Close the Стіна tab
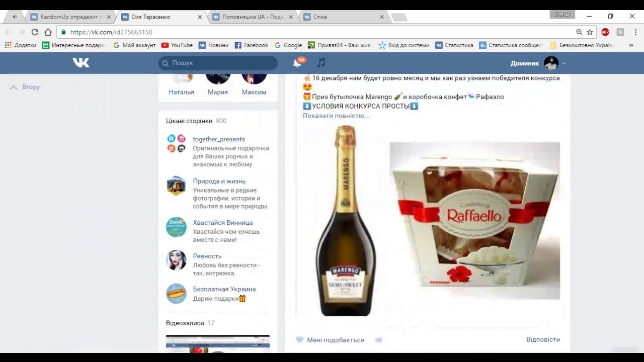The width and height of the screenshot is (644, 362). pyautogui.click(x=381, y=17)
